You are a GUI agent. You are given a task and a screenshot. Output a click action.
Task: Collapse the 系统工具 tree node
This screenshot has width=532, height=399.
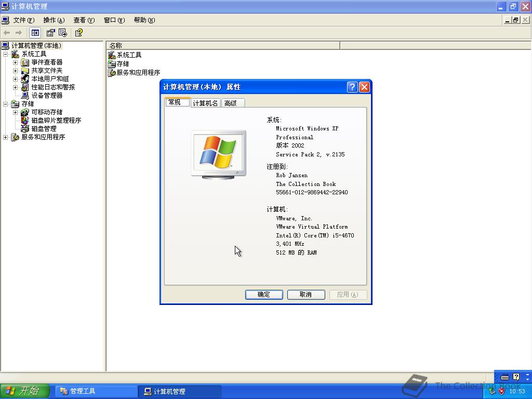[5, 54]
